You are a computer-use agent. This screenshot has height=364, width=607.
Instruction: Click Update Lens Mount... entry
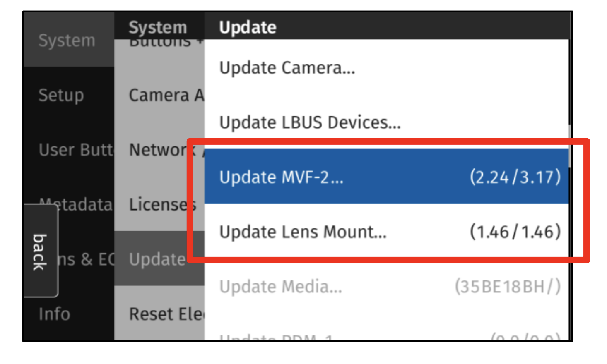(386, 232)
